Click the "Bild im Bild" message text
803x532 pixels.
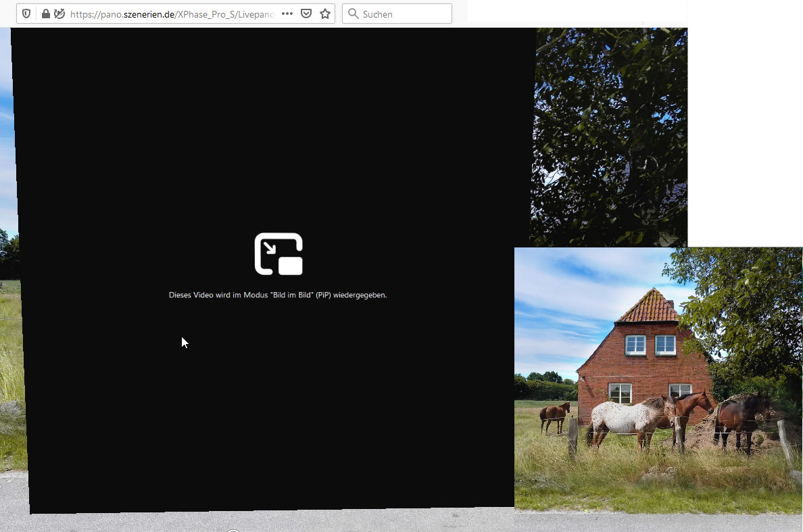[278, 295]
